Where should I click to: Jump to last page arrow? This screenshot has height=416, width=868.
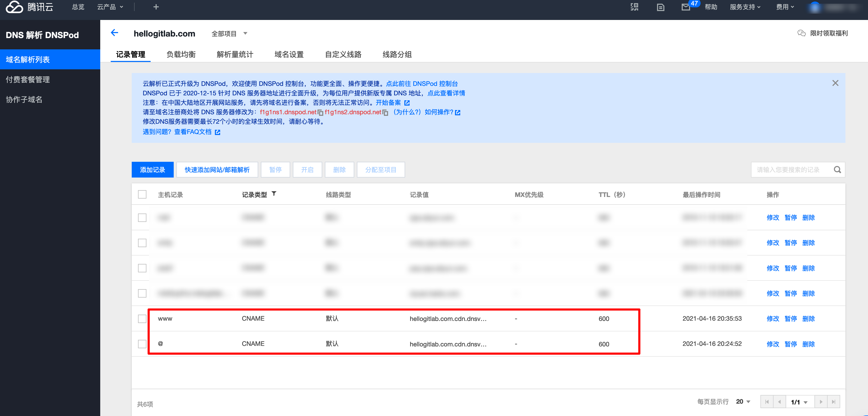coord(833,402)
